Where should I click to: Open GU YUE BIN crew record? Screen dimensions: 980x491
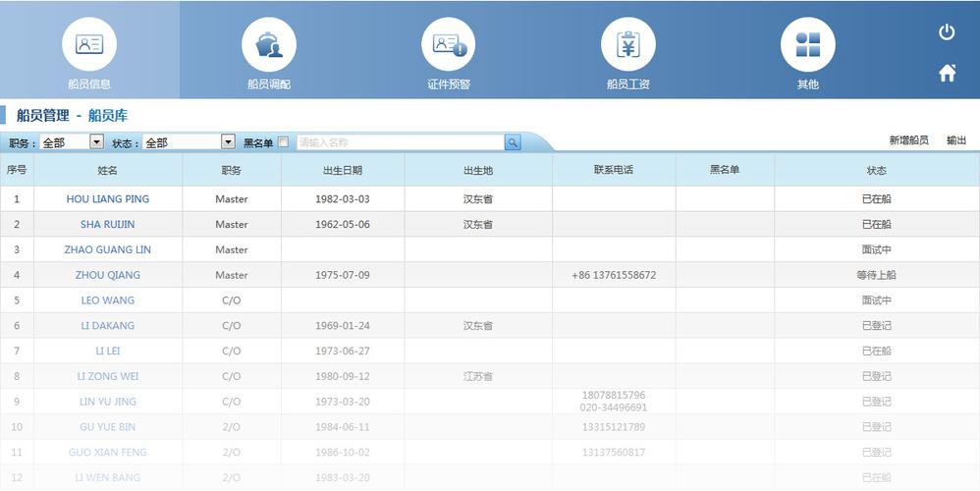107,427
